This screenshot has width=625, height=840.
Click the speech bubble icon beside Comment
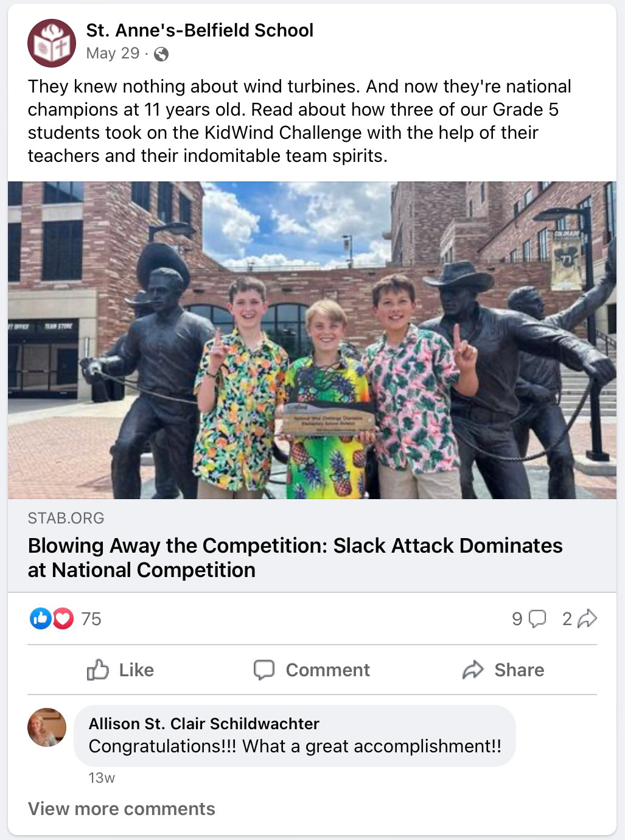click(x=264, y=670)
